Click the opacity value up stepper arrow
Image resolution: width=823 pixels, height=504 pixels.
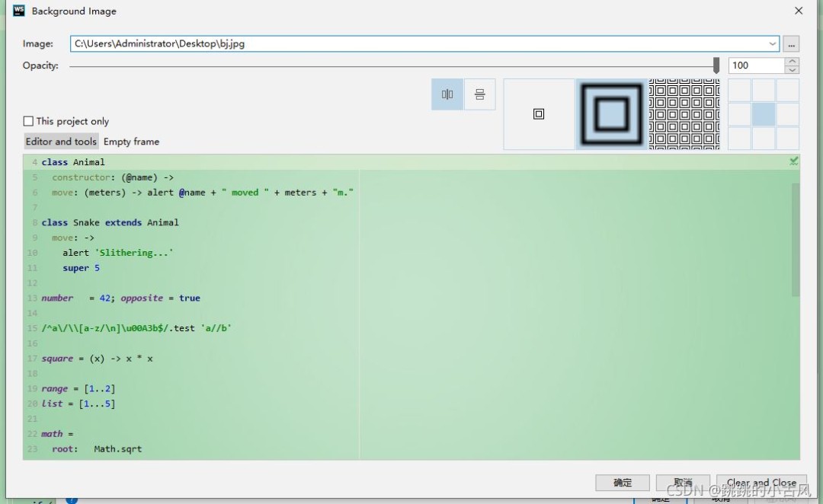point(793,61)
